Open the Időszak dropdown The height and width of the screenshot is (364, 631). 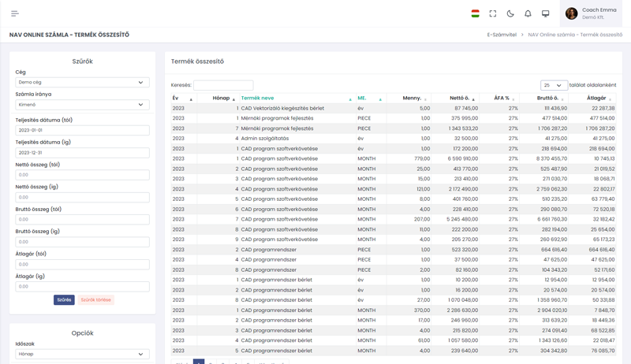tap(82, 355)
